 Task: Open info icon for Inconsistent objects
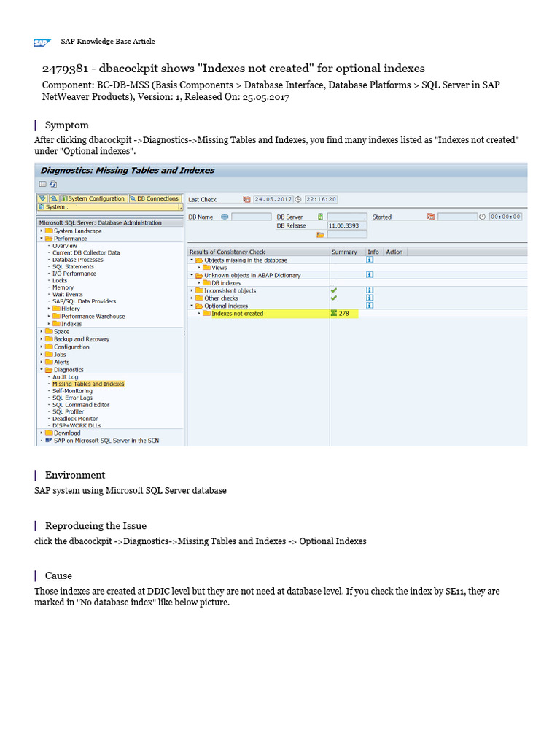click(370, 290)
